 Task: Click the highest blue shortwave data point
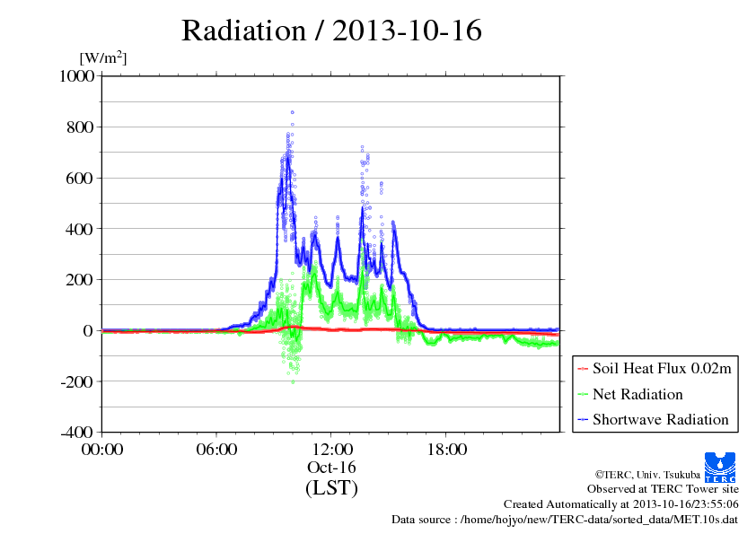coord(292,112)
